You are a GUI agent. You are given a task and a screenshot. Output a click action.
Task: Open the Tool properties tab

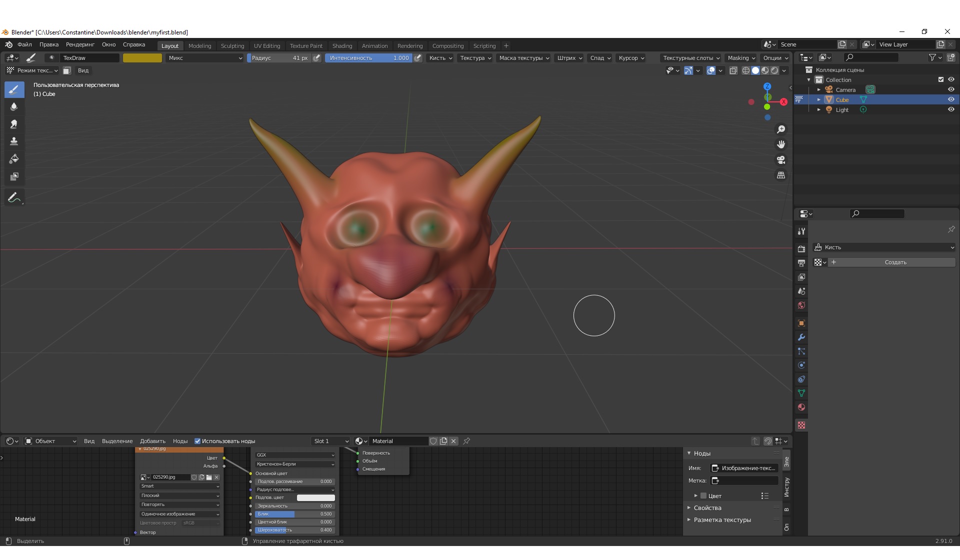tap(801, 231)
